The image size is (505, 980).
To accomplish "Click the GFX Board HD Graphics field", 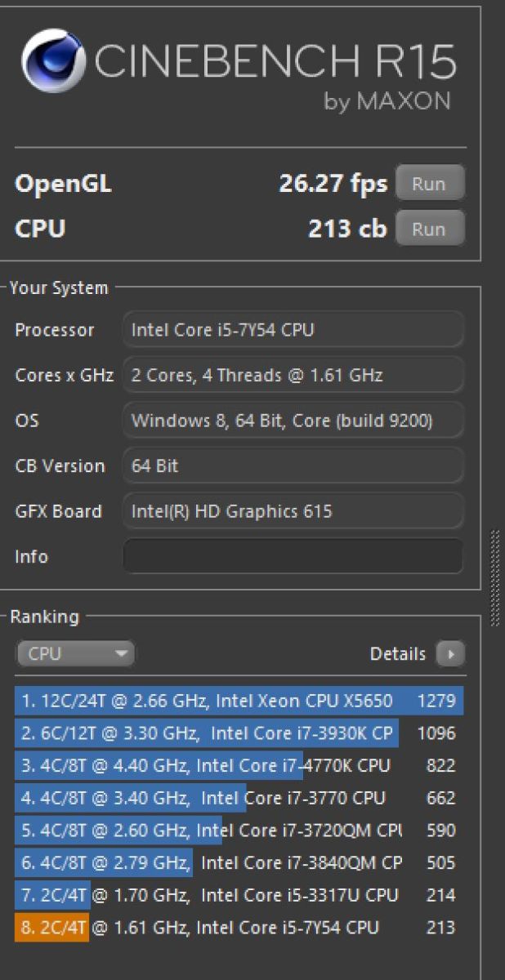I will coord(293,512).
